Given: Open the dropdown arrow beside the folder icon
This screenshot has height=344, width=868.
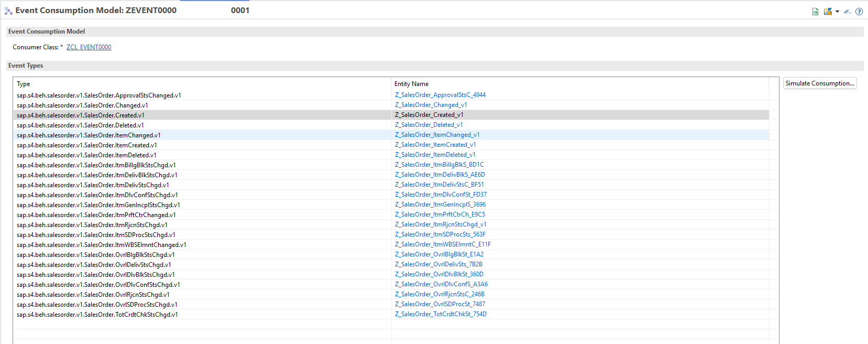Looking at the screenshot, I should point(837,12).
